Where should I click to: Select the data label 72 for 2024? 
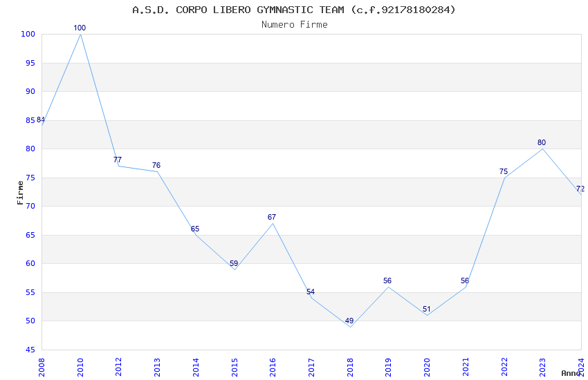(x=580, y=189)
